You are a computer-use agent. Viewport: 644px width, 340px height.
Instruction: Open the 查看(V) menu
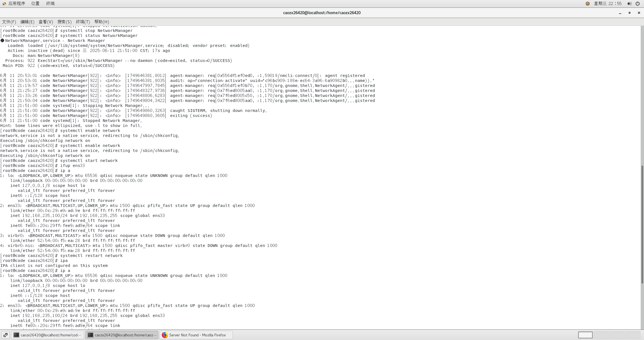(x=46, y=22)
